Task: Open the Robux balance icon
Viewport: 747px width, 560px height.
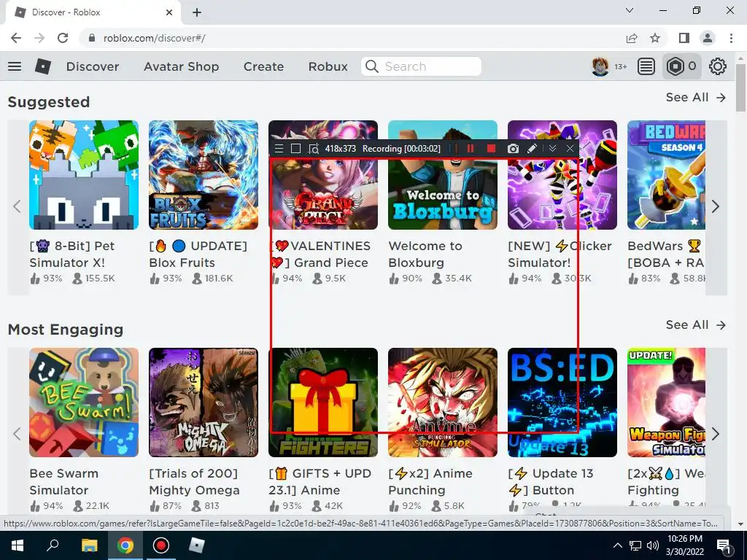Action: [x=675, y=66]
